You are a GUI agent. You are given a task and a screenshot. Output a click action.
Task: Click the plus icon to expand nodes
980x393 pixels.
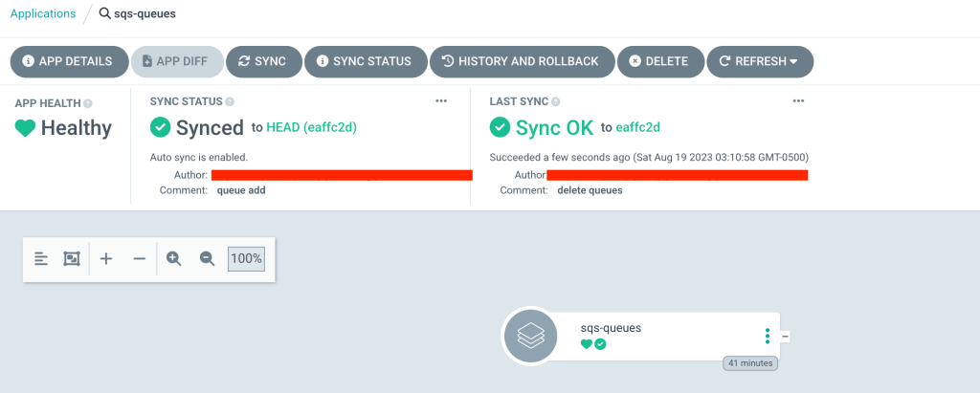coord(106,258)
